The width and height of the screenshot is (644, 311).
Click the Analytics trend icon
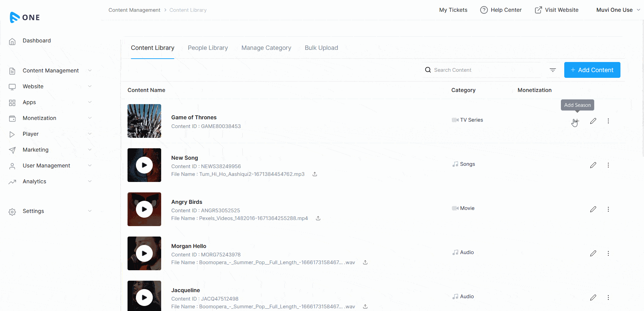12,182
